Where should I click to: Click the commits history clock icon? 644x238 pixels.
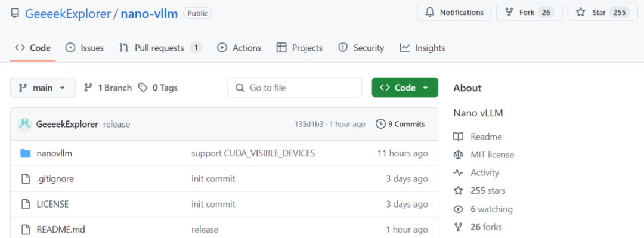coord(380,123)
